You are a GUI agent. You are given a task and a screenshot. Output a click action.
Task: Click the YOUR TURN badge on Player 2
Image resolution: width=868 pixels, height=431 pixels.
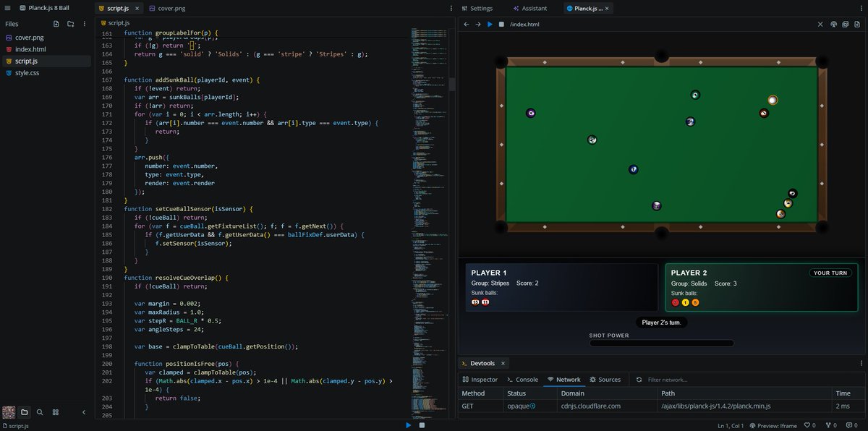[830, 273]
